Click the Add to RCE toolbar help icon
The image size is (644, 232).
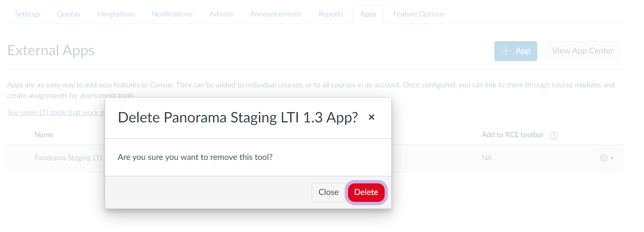(554, 136)
